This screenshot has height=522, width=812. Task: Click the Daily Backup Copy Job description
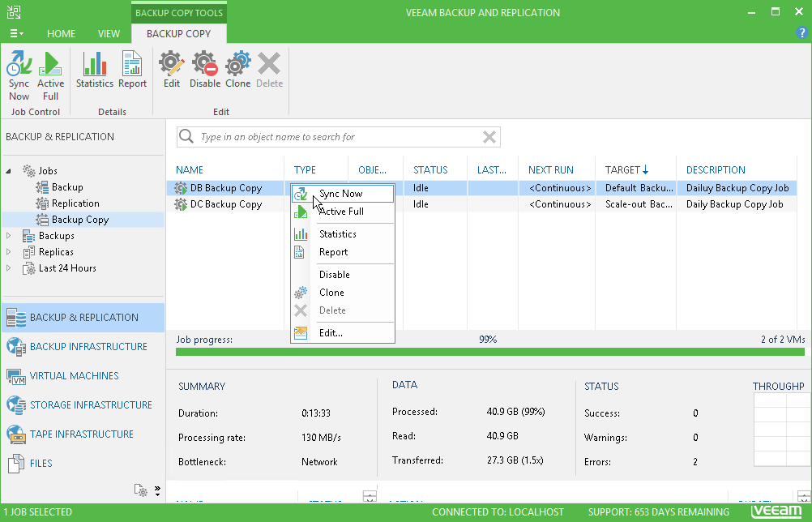[734, 204]
